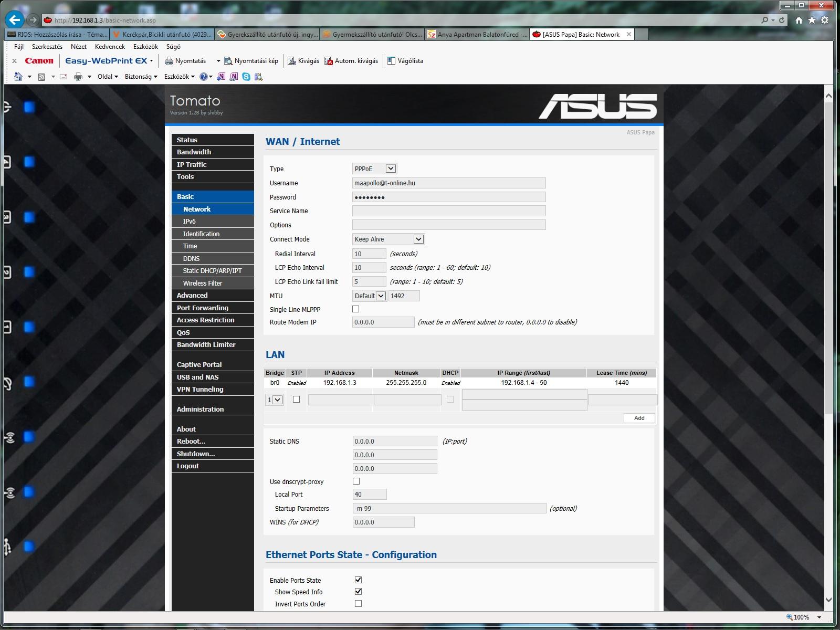Viewport: 840px width, 630px height.
Task: Switch to the Anya Apartman Balatonfüred tab
Action: tap(477, 35)
